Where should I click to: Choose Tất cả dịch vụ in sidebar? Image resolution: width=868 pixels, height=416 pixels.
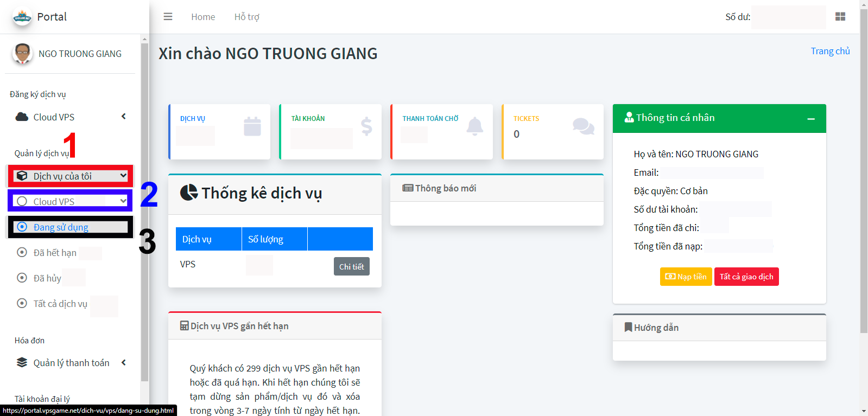tap(60, 304)
